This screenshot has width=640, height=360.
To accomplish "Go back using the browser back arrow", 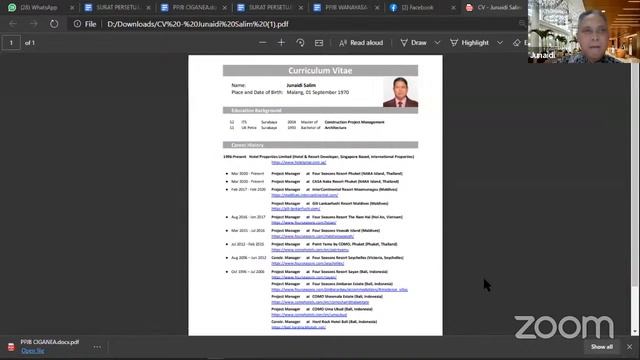I will (13, 24).
